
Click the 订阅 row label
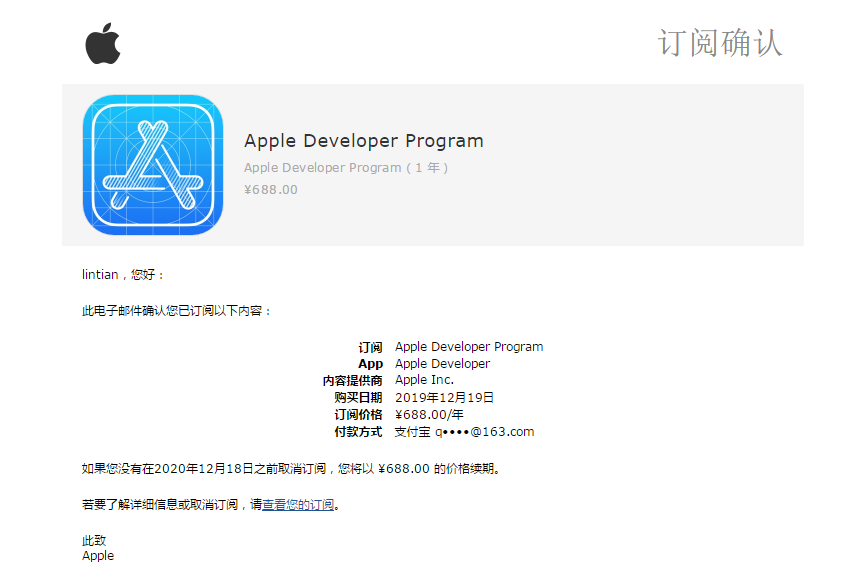click(x=370, y=347)
